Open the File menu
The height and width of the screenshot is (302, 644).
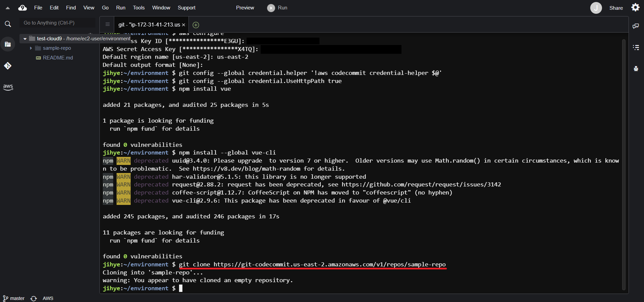[x=38, y=8]
